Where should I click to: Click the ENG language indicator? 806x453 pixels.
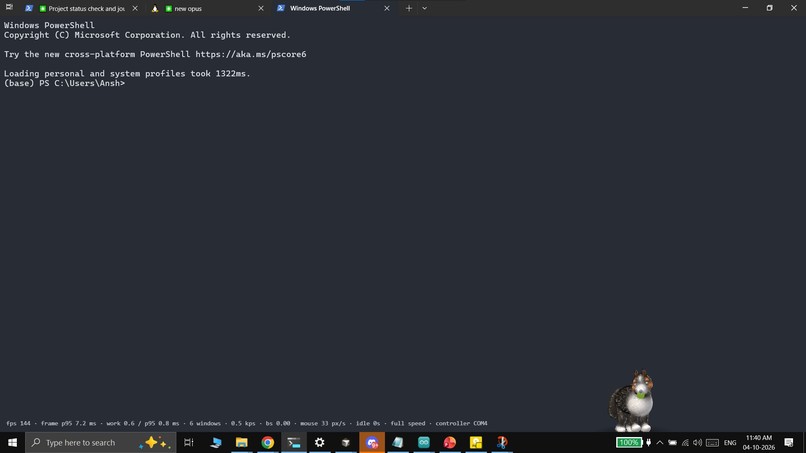pos(730,442)
